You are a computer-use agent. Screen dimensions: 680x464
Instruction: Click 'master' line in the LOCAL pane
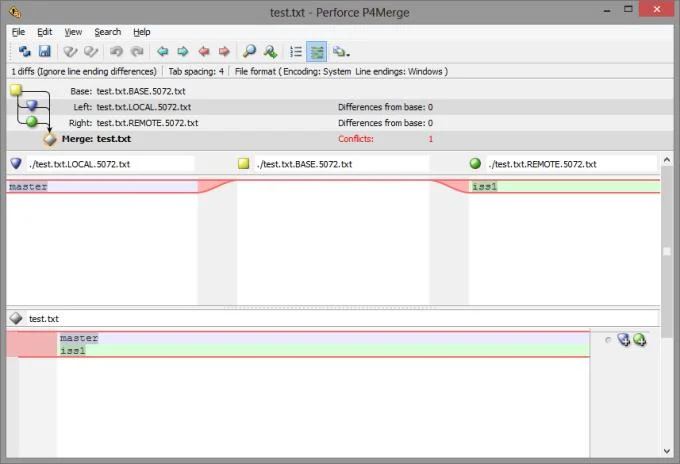point(102,187)
